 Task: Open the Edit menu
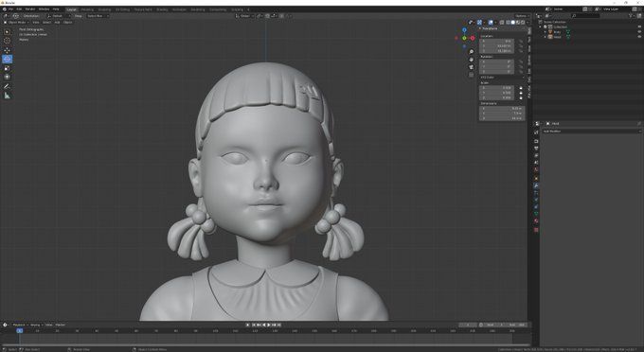point(19,9)
